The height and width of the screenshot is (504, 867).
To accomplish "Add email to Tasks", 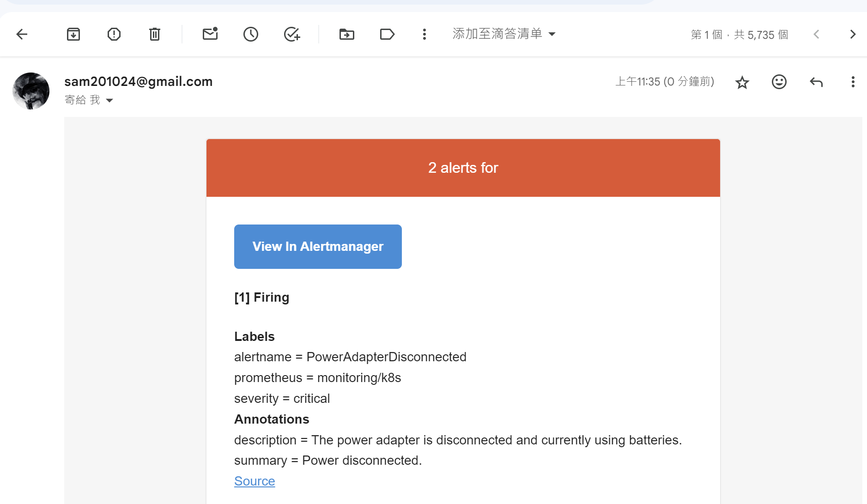I will pyautogui.click(x=291, y=34).
